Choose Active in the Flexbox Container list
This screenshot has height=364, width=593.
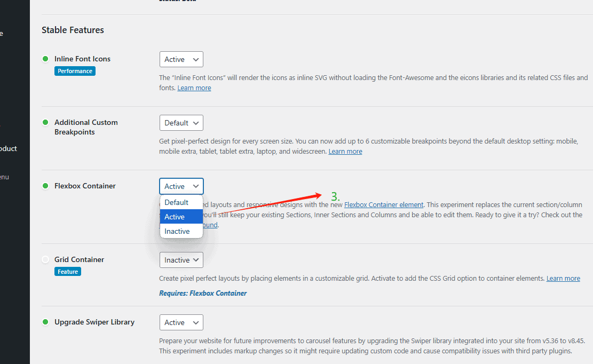click(x=181, y=217)
